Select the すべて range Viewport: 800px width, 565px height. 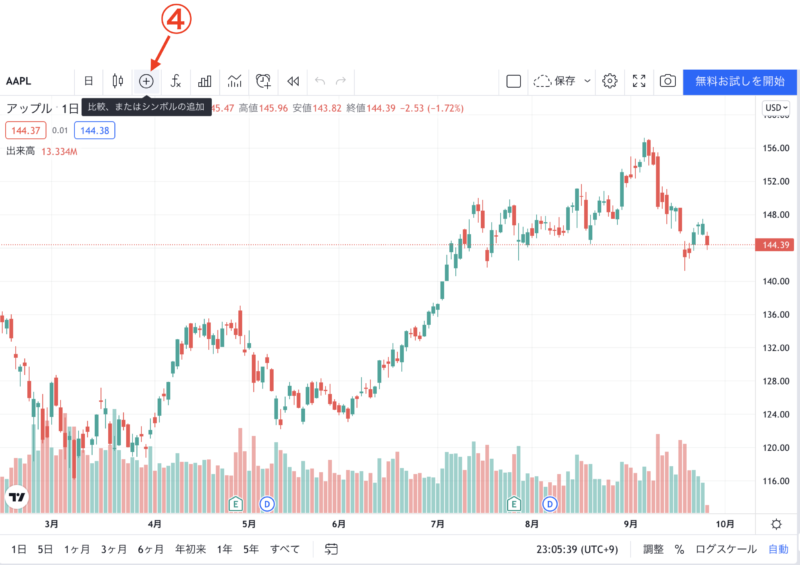click(285, 550)
